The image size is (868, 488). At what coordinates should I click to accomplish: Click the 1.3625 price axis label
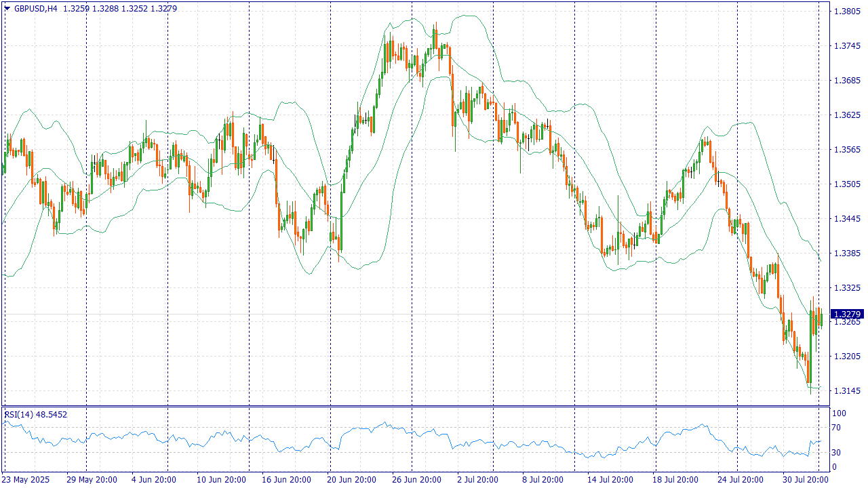pos(847,115)
